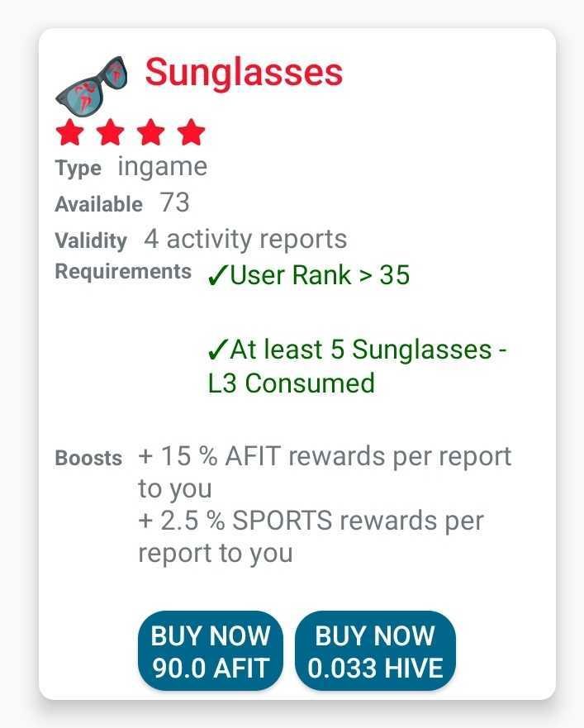Click the ingame type value
The width and height of the screenshot is (584, 728).
[x=163, y=167]
